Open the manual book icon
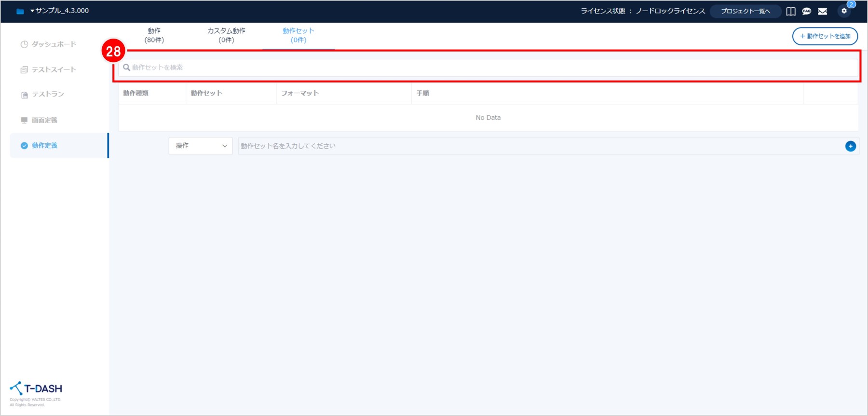The image size is (868, 416). click(791, 11)
